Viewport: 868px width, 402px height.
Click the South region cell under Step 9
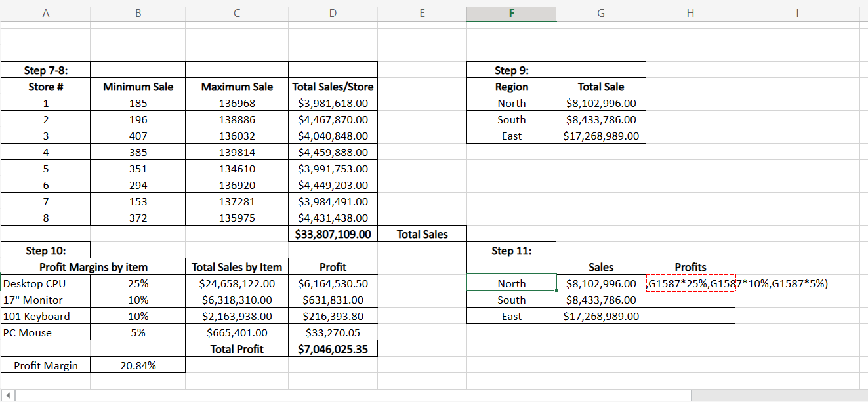pos(511,119)
